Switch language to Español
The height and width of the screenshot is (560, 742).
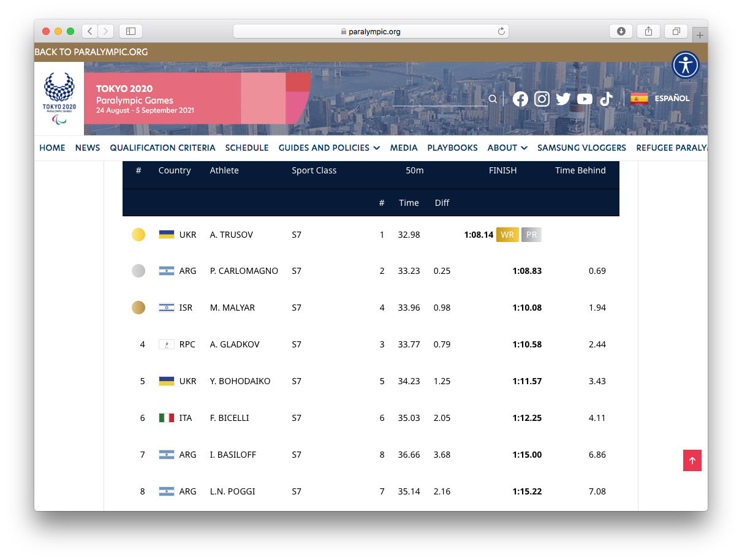coord(660,99)
